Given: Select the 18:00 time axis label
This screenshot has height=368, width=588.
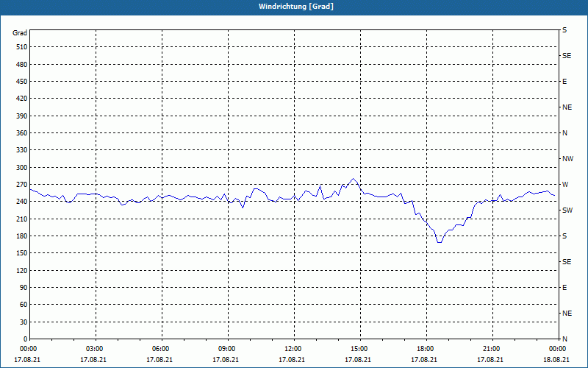Looking at the screenshot, I should (425, 349).
